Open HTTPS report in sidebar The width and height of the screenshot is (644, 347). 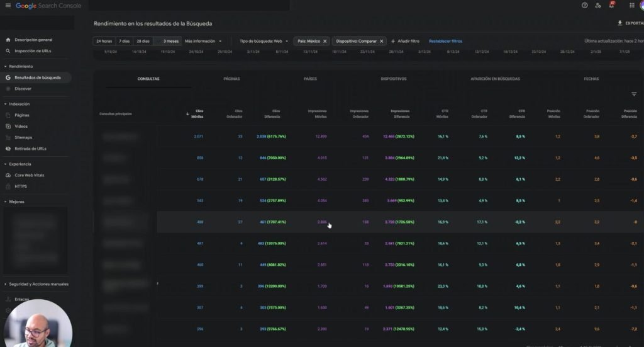point(21,186)
